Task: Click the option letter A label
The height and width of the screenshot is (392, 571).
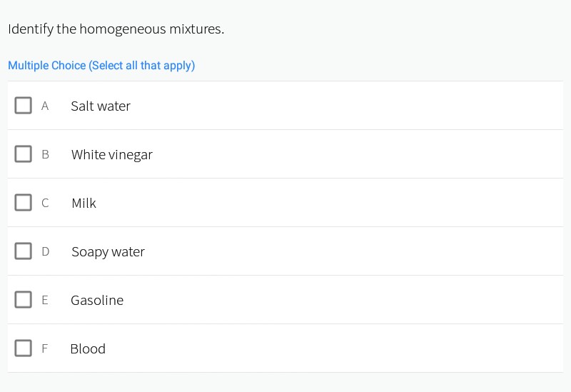Action: [45, 106]
